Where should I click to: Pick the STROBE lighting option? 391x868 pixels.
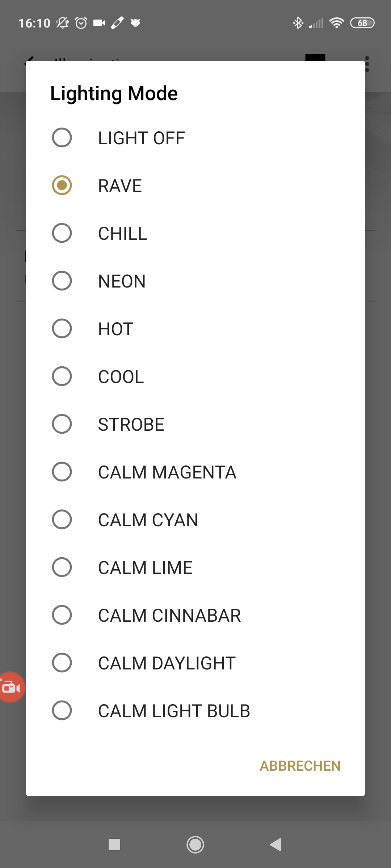point(195,424)
